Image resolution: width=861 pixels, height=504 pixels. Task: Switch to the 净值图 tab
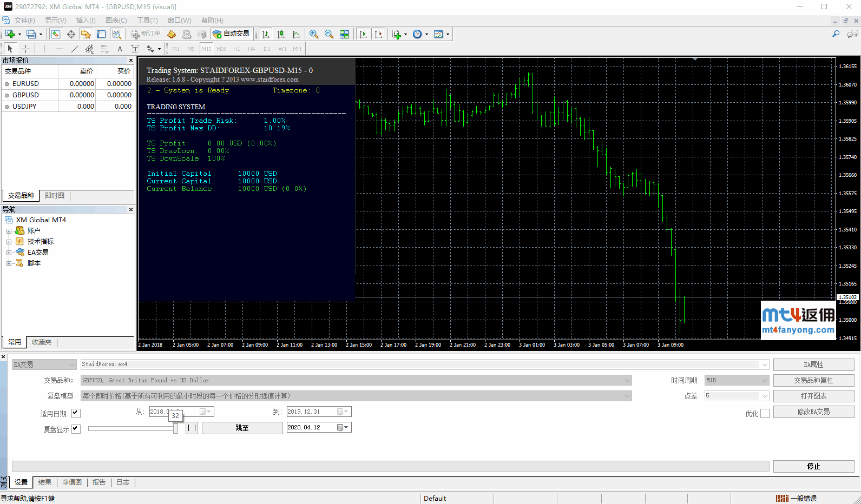coord(71,482)
